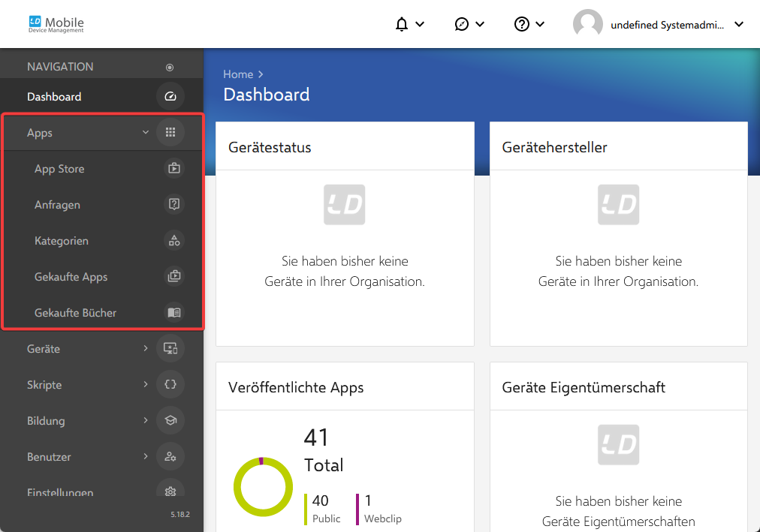Viewport: 760px width, 532px height.
Task: Expand the Geräte submenu chevron
Action: [x=146, y=348]
